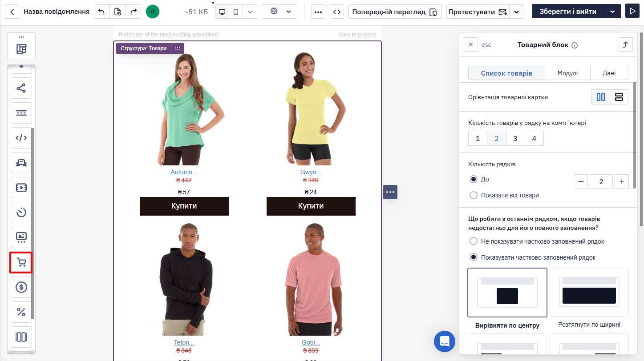Increase row count with plus button
Viewport: 644px width, 361px height.
622,181
